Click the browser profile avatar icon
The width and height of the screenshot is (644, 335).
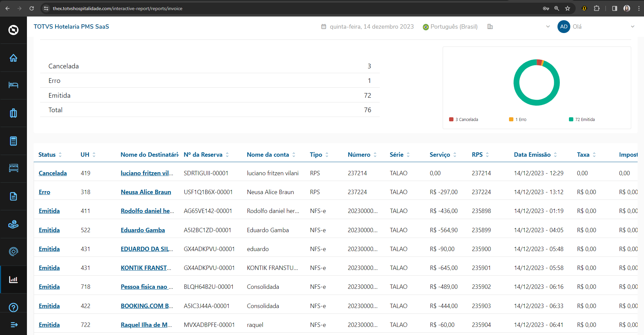pos(627,8)
